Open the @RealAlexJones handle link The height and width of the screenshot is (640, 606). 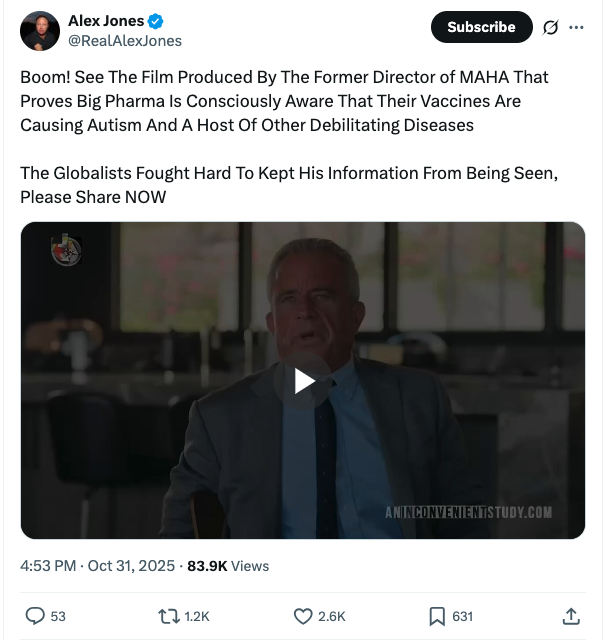[124, 41]
